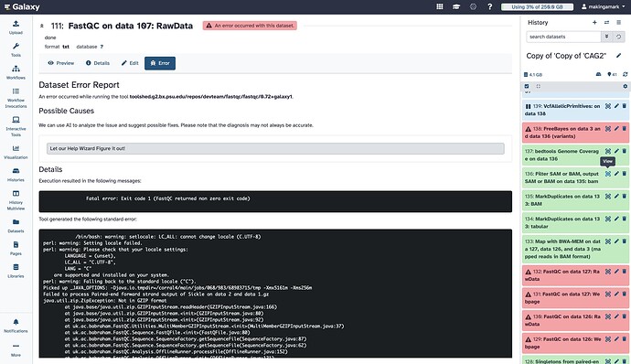This screenshot has width=631, height=364.
Task: Click the ZipException Not in GZIP format line
Action: [105, 300]
